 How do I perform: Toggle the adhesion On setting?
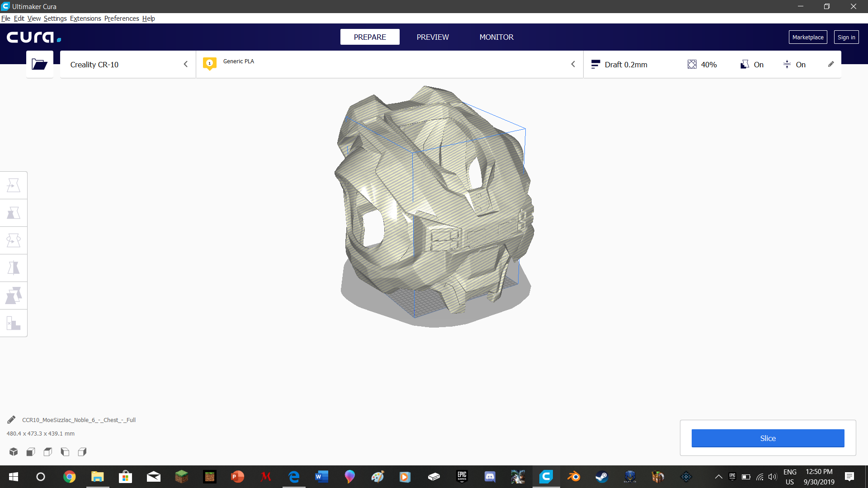click(794, 65)
